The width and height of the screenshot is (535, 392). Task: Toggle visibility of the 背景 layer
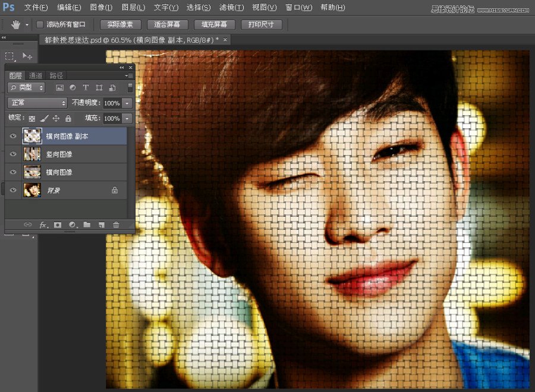tap(12, 191)
